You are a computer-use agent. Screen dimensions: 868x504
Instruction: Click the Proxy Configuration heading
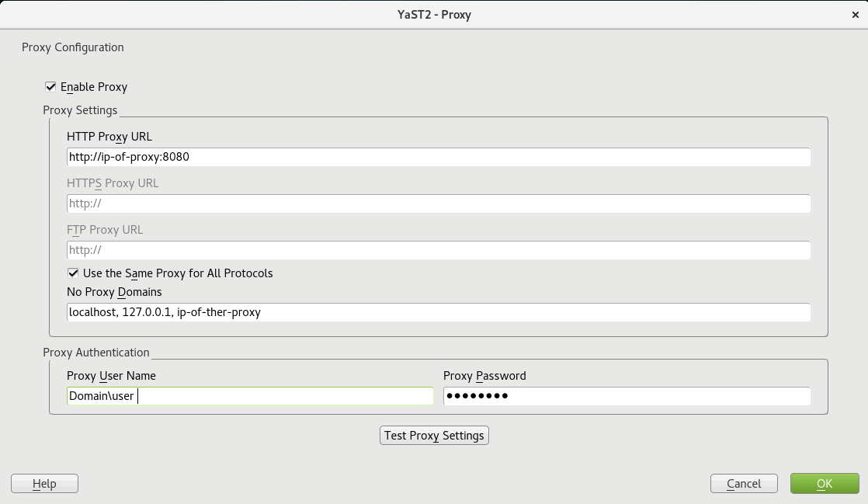coord(72,47)
